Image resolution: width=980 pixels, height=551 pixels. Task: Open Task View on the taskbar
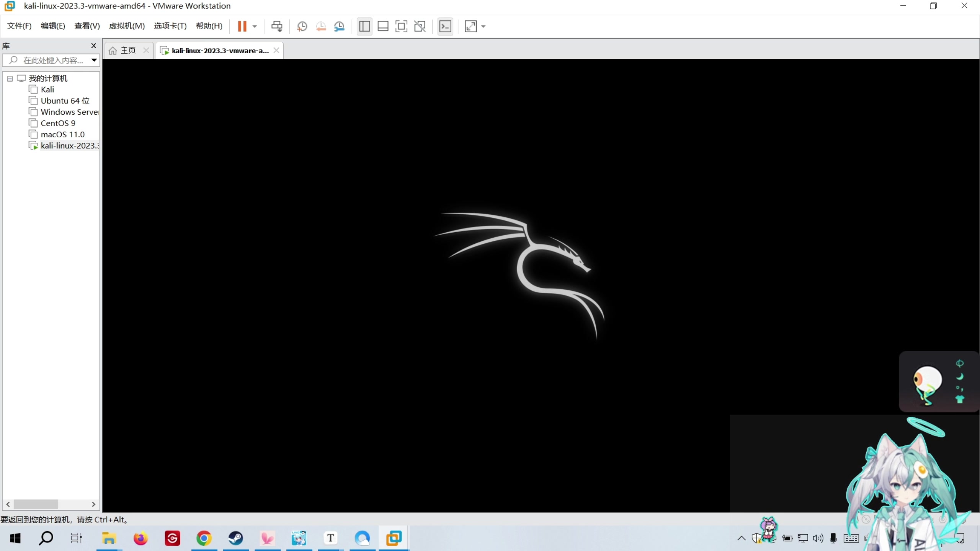pos(77,538)
